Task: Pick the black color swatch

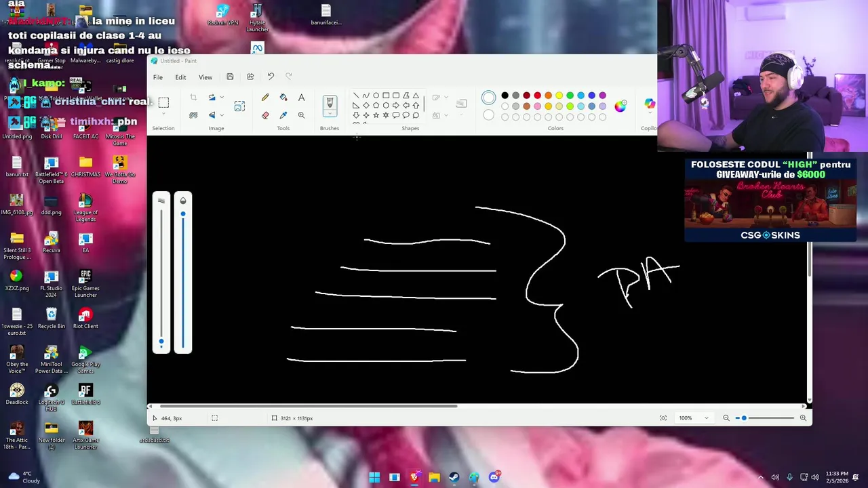Action: (505, 96)
